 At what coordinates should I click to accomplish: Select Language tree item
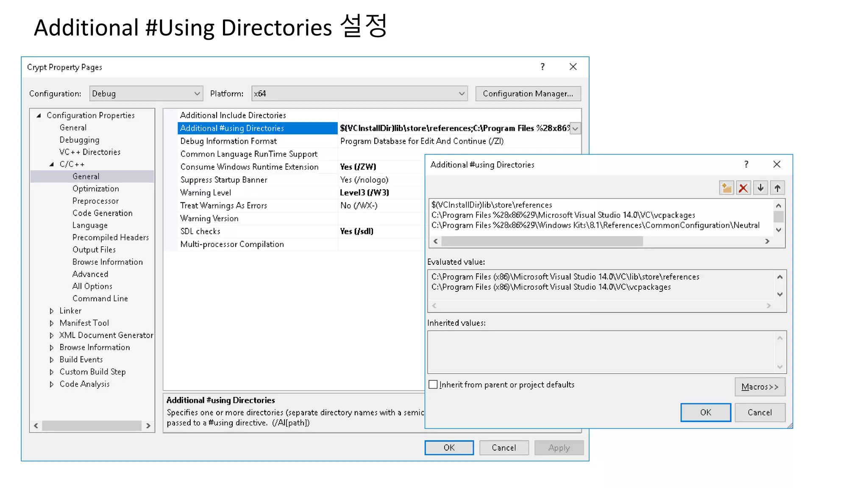pyautogui.click(x=90, y=225)
